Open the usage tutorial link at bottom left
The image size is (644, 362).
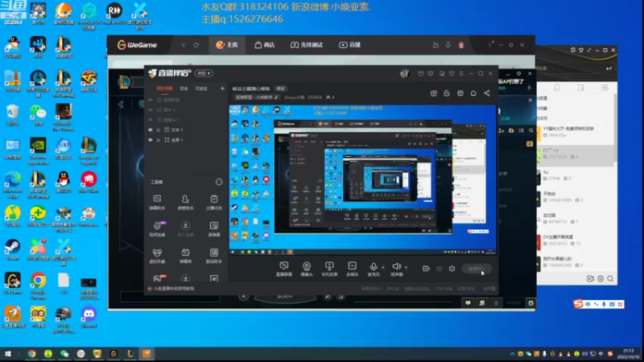tap(173, 289)
